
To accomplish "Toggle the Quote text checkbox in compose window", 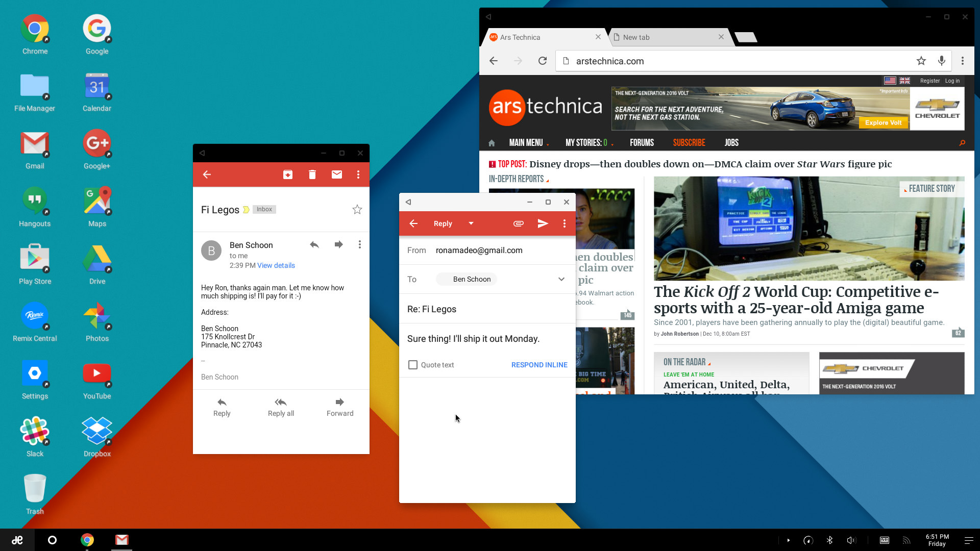I will click(412, 364).
